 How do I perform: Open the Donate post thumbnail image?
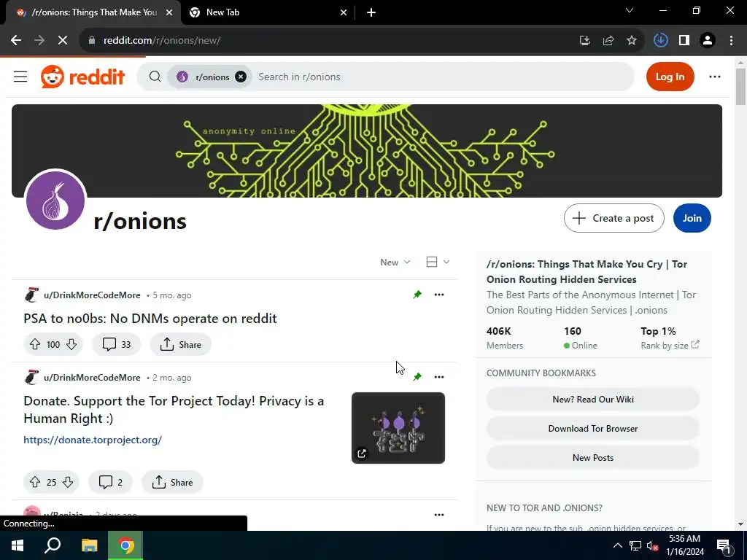click(398, 427)
